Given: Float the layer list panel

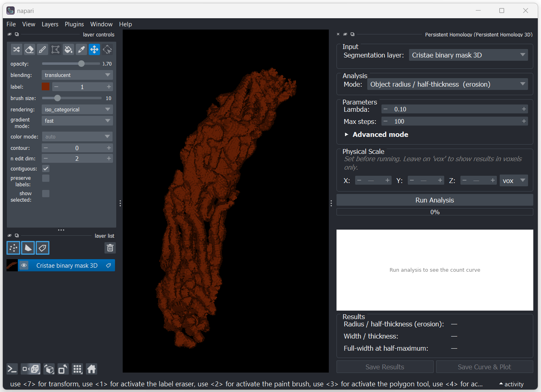Looking at the screenshot, I should tap(17, 235).
